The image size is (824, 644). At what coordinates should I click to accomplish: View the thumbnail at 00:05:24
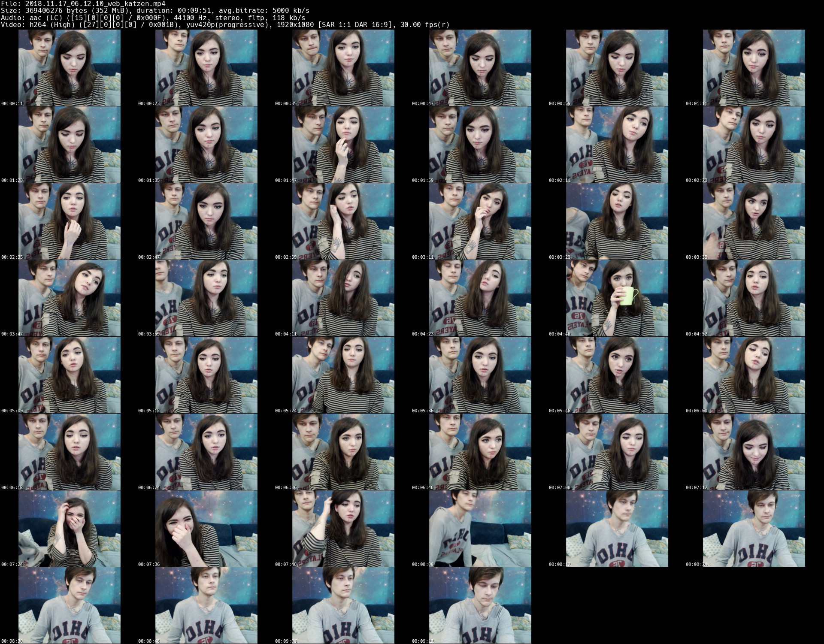343,375
